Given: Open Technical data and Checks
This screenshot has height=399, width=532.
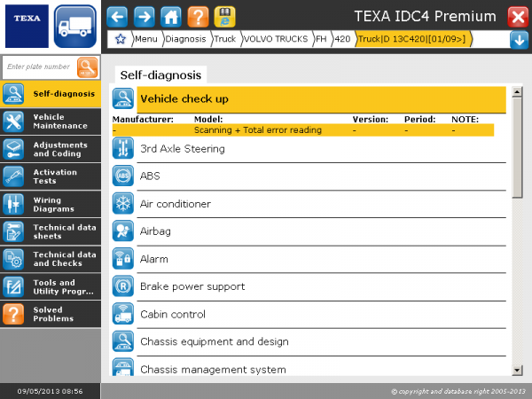Looking at the screenshot, I should click(x=51, y=259).
